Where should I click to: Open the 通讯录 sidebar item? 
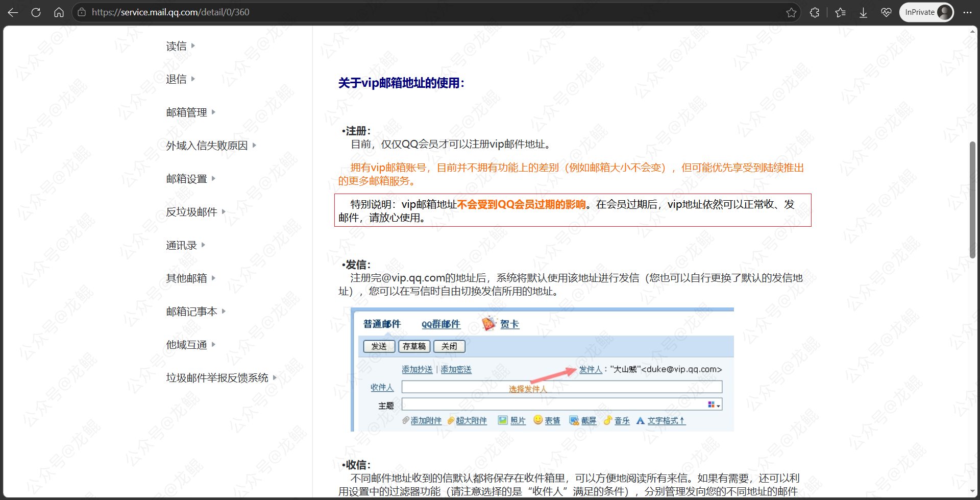tap(181, 245)
